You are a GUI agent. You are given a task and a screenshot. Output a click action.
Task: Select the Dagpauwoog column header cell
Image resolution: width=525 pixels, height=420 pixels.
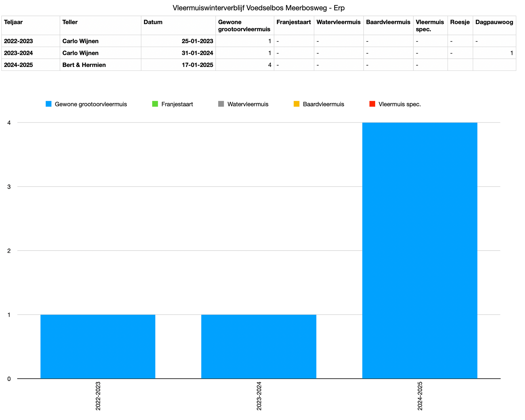(x=494, y=25)
